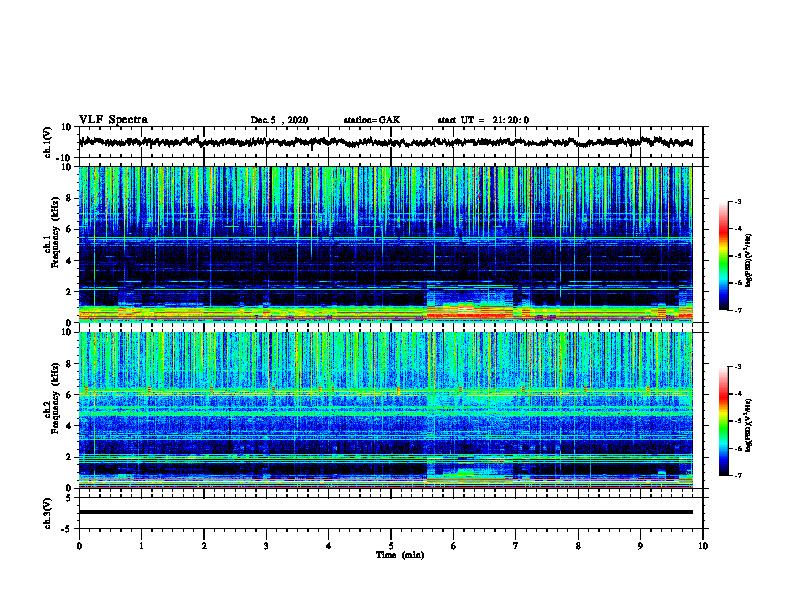The image size is (792, 612).
Task: Click time axis tick label "4"
Action: (x=329, y=546)
